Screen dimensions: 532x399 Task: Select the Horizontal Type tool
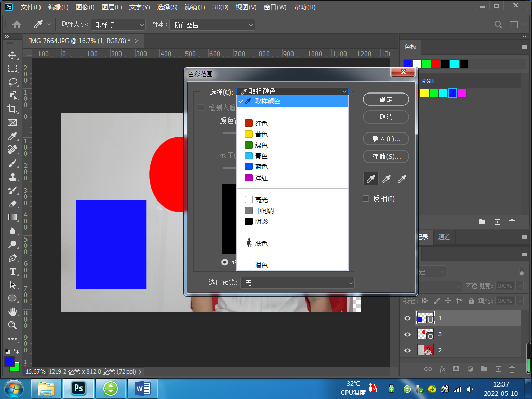[12, 272]
